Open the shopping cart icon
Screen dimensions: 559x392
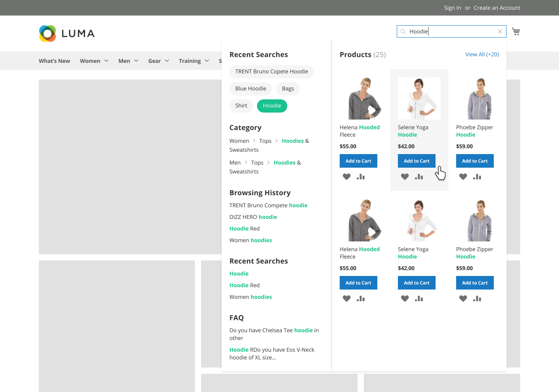(x=516, y=31)
